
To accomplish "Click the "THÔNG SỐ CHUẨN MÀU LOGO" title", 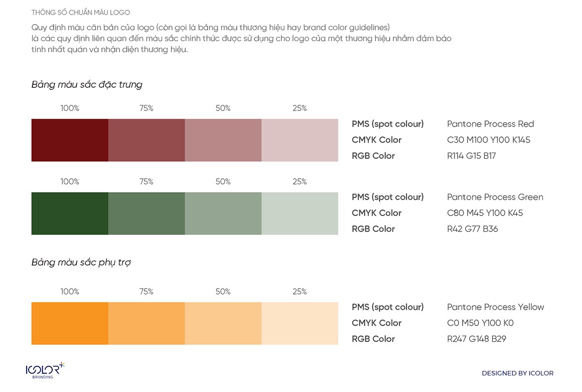I will point(80,12).
